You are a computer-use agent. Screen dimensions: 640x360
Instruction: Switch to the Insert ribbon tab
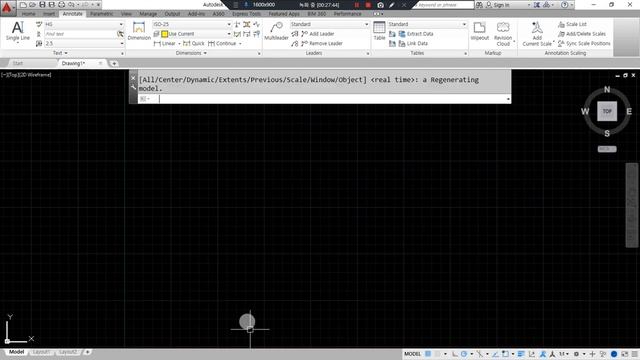click(x=49, y=14)
